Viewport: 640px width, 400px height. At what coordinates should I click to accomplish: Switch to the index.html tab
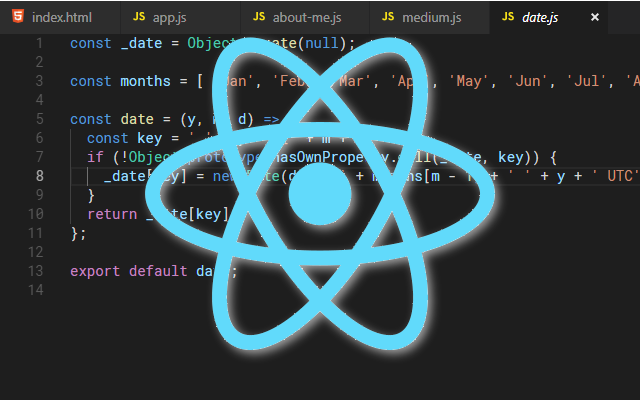pyautogui.click(x=60, y=18)
